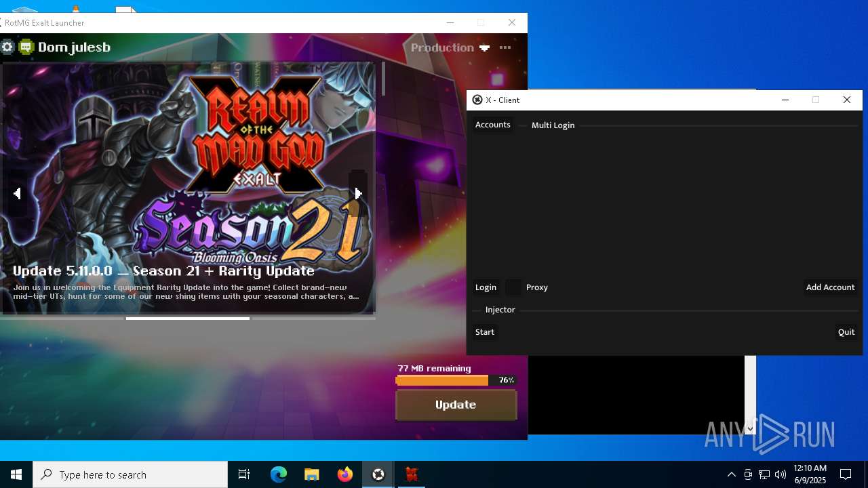
Task: Select Multi Login section label
Action: click(553, 125)
